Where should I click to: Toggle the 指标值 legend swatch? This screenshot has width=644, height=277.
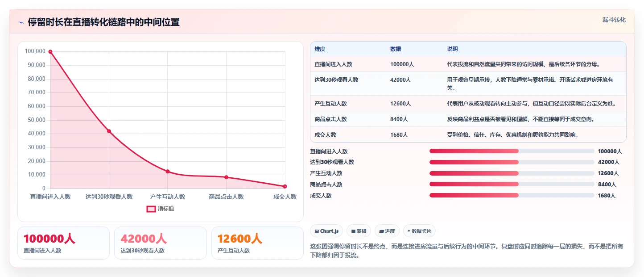click(x=151, y=209)
